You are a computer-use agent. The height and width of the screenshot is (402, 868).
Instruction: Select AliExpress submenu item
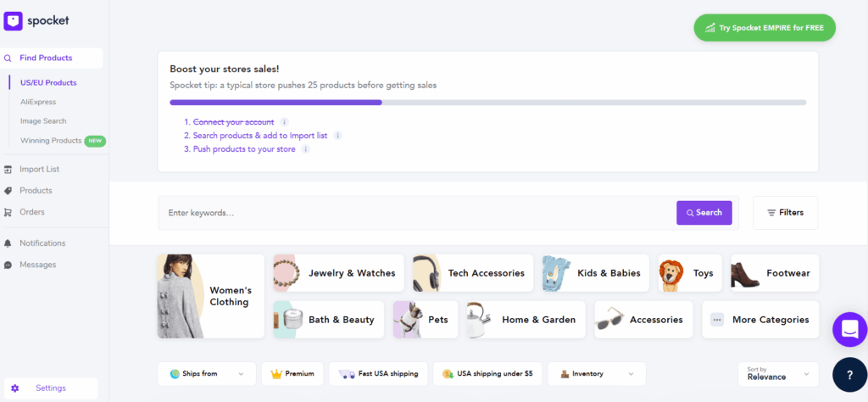tap(38, 102)
